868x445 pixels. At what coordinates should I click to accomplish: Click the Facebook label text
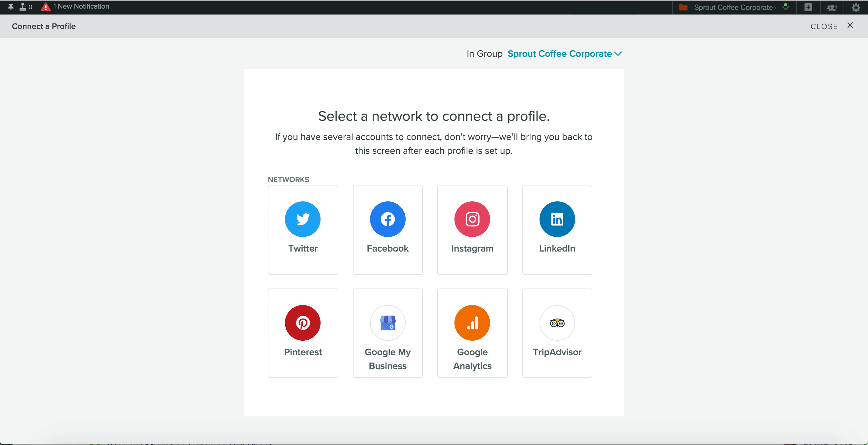387,248
